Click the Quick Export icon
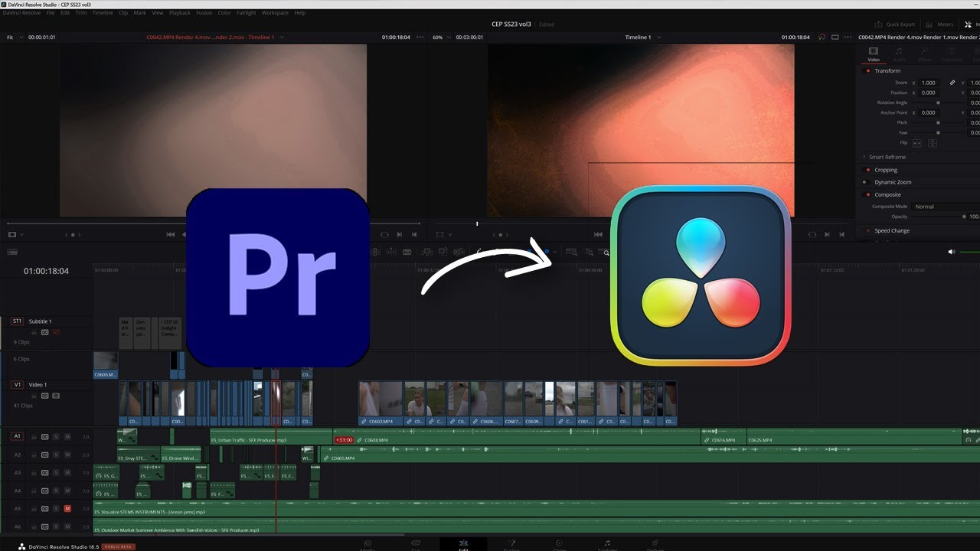 pos(880,24)
